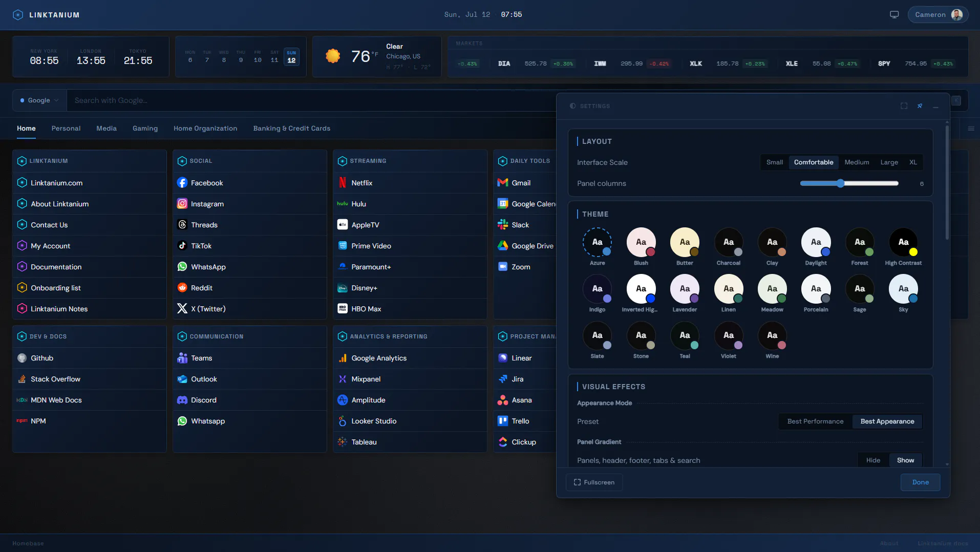Viewport: 980px width, 552px height.
Task: Click Sunday 12 in the calendar widget
Action: [x=291, y=56]
